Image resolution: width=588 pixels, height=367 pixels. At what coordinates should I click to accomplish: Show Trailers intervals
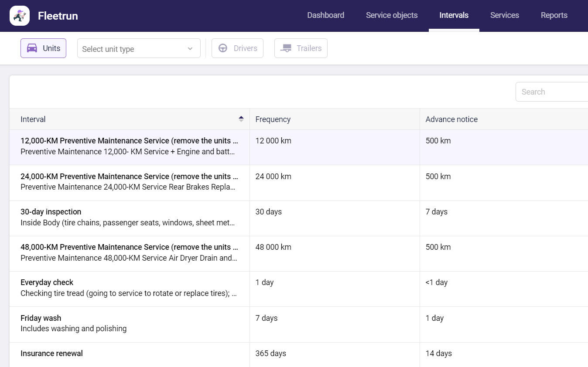tap(301, 48)
